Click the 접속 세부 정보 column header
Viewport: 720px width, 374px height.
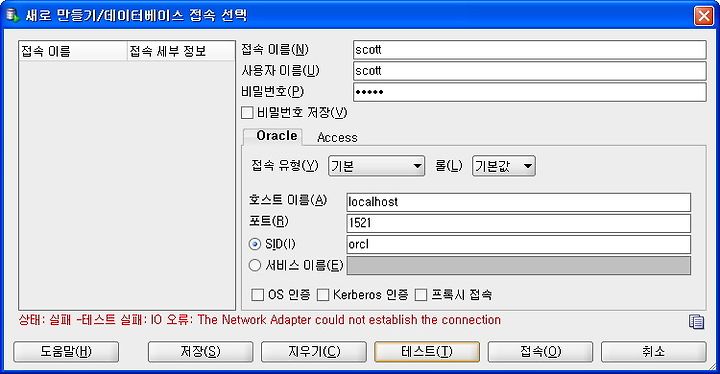(180, 51)
